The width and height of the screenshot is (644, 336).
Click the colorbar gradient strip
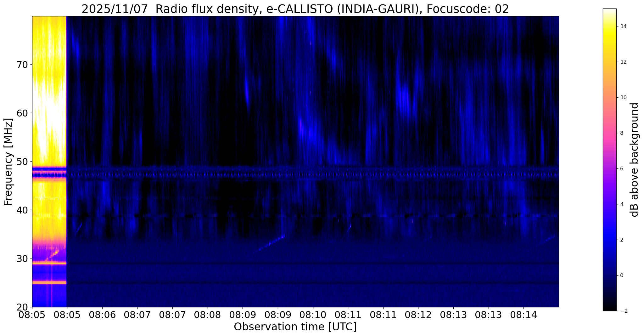(609, 160)
